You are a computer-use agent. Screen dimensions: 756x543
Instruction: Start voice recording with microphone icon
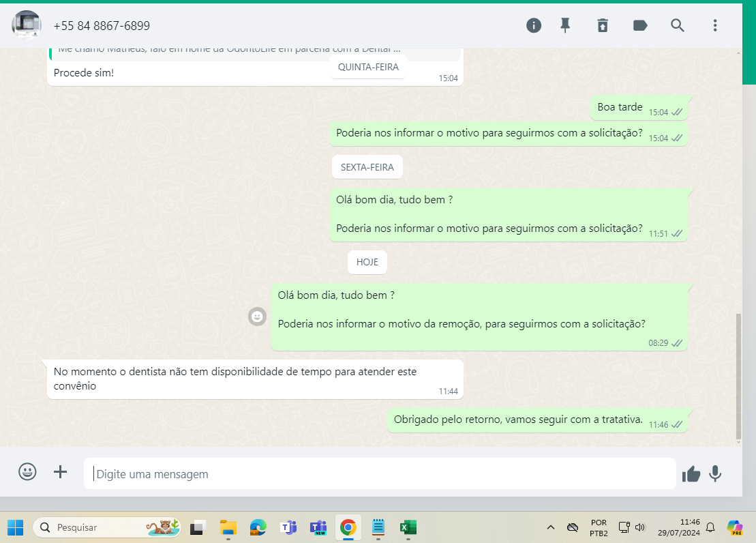tap(715, 473)
